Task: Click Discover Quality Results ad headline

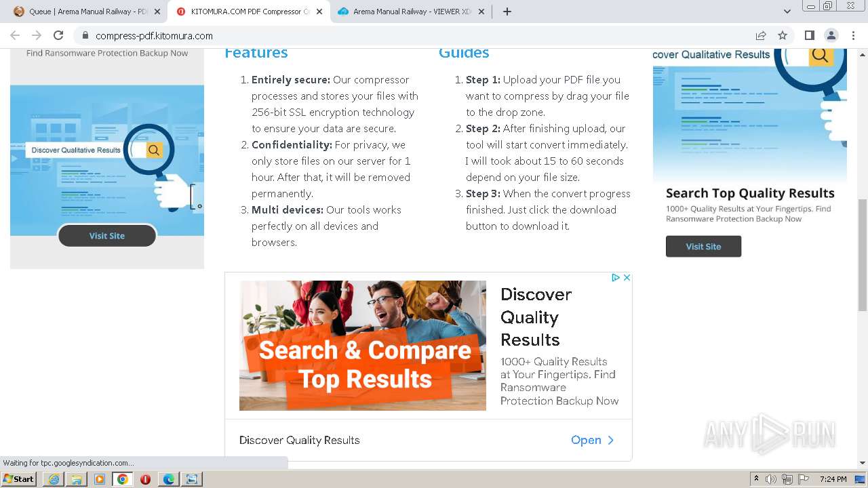Action: coord(536,317)
